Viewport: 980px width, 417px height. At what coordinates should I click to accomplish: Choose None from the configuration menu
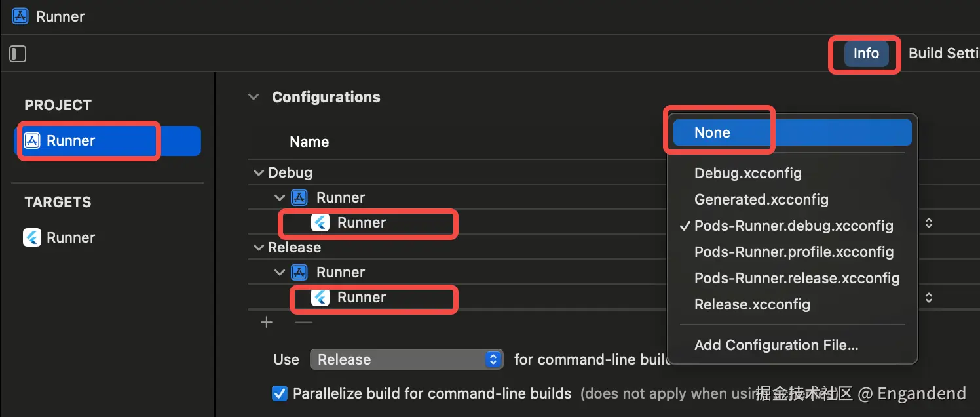(712, 132)
